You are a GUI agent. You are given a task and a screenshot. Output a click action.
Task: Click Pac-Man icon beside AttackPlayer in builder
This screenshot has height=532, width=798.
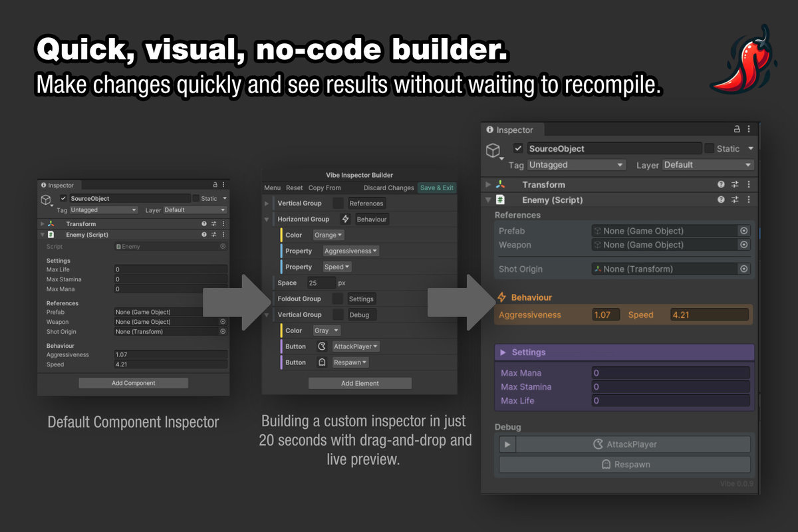pos(322,346)
